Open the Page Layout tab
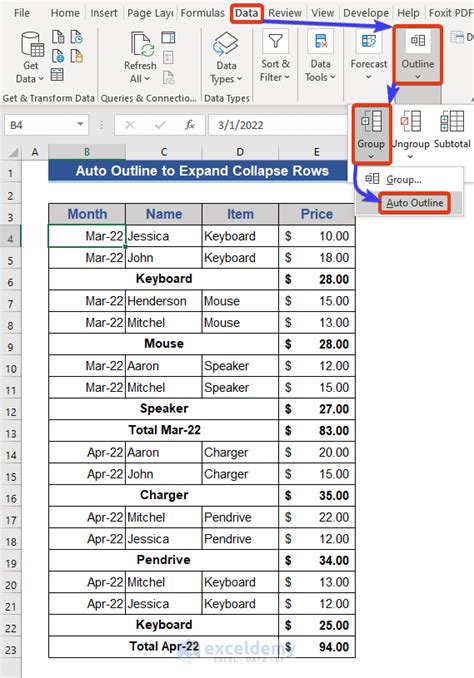This screenshot has width=474, height=678. [150, 13]
